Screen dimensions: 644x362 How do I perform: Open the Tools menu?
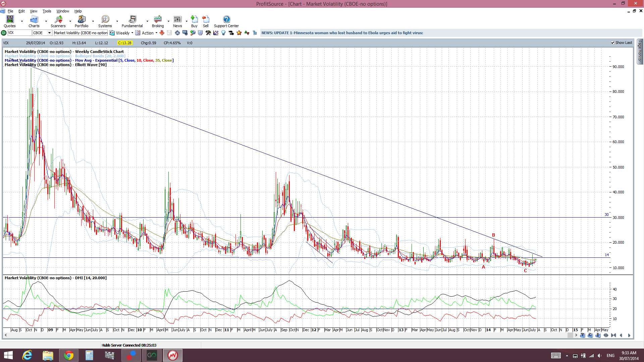point(47,11)
